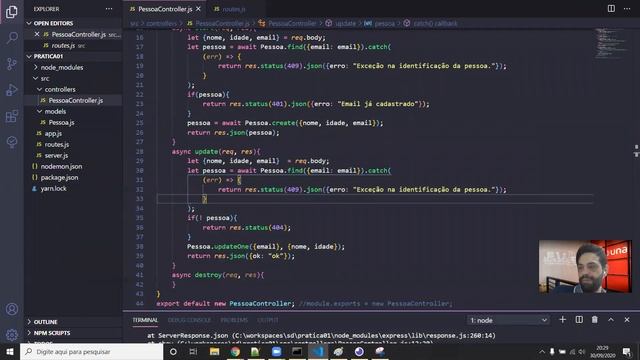The image size is (640, 360).
Task: Expand the node_modules folder
Action: [61, 67]
